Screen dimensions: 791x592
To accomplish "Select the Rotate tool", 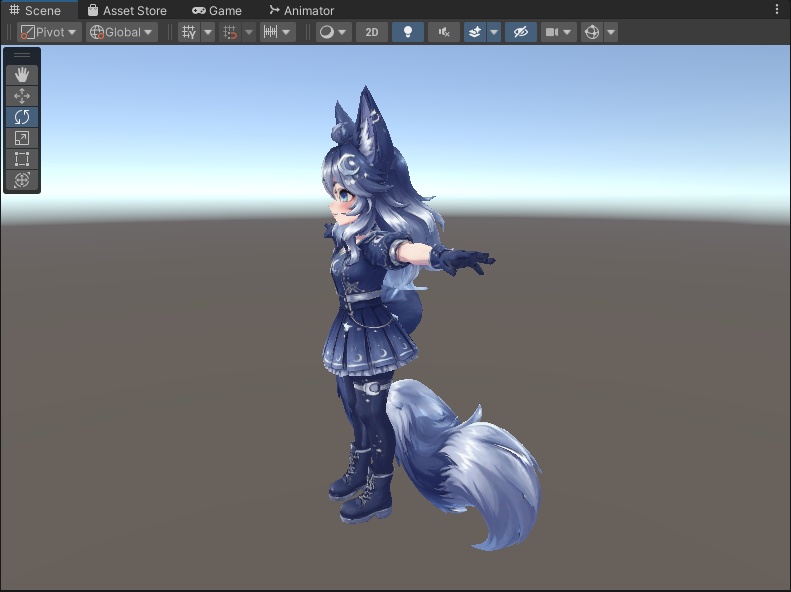I will pyautogui.click(x=22, y=117).
